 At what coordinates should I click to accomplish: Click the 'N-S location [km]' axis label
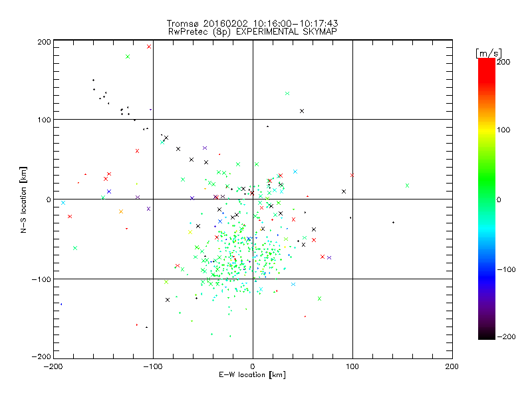point(23,199)
